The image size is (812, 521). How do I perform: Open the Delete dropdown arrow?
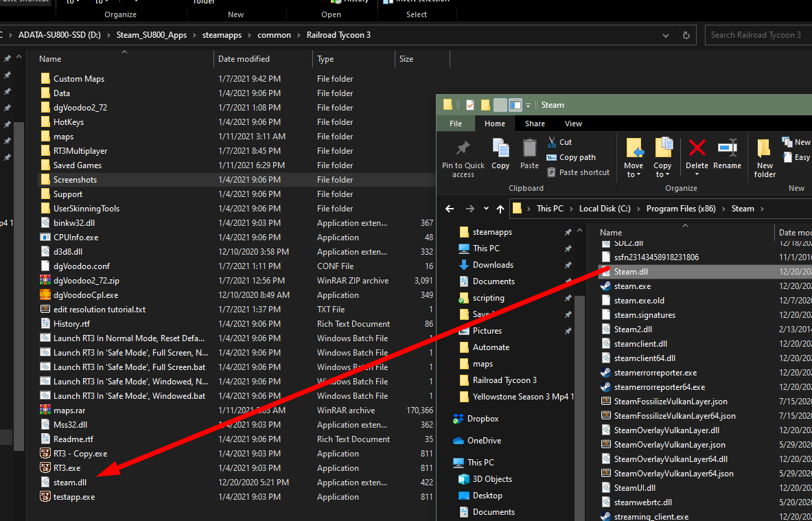(x=697, y=174)
